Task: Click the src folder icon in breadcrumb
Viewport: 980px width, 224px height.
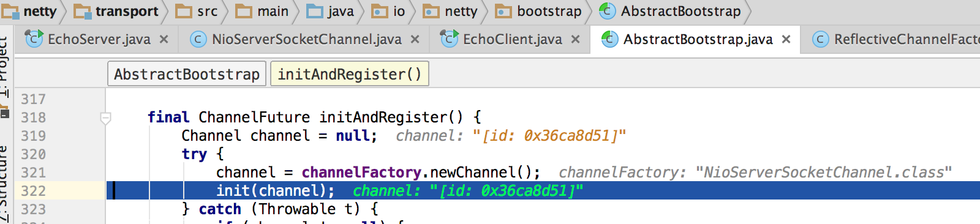Action: pos(184,10)
